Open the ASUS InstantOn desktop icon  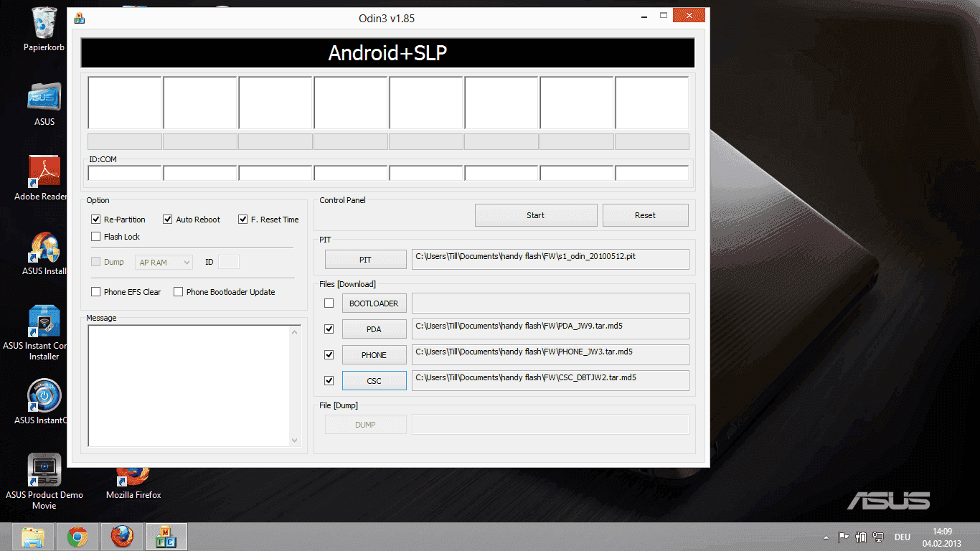coord(41,402)
